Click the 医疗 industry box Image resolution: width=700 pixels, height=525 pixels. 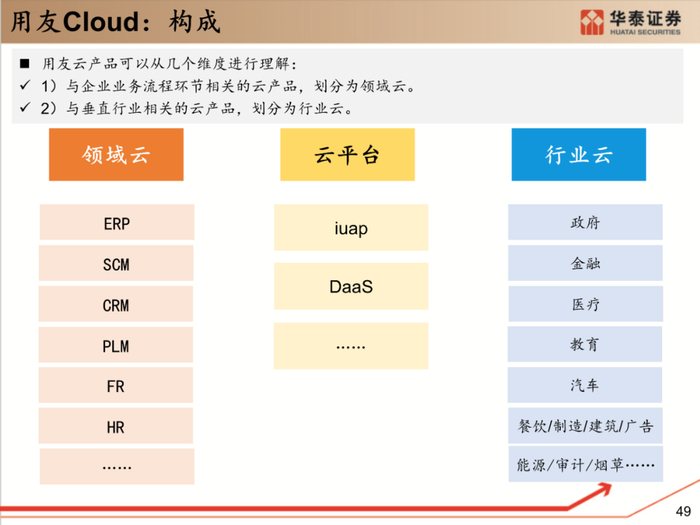(x=585, y=304)
